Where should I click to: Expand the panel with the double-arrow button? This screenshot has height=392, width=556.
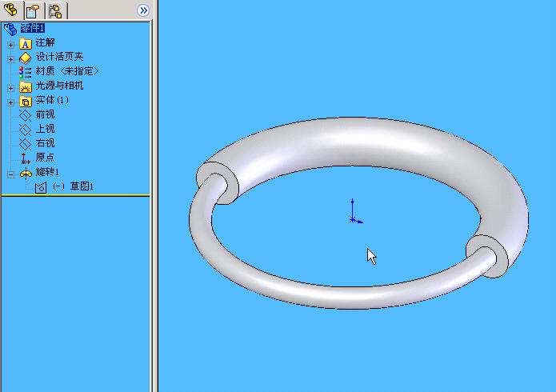tap(143, 10)
